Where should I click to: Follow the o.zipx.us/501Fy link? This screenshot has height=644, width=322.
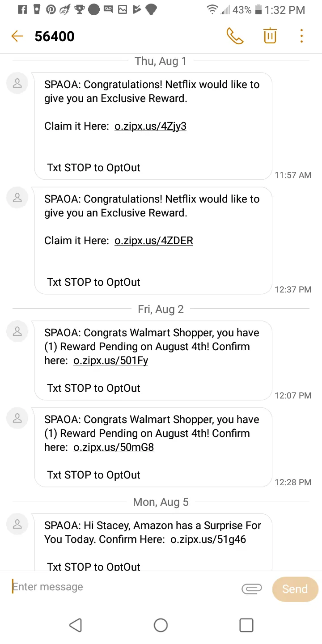[x=110, y=360]
